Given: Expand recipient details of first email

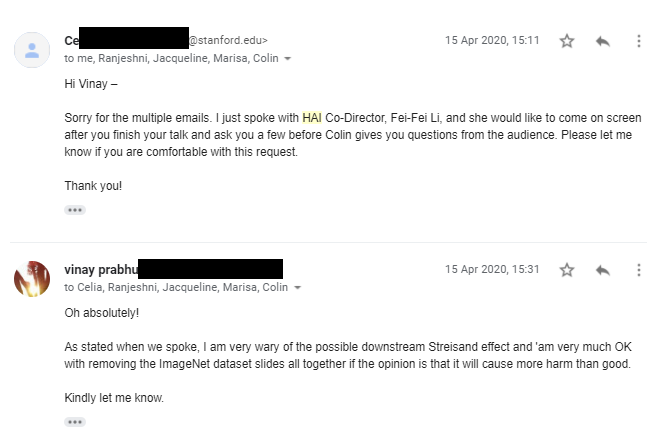Looking at the screenshot, I should pyautogui.click(x=288, y=59).
